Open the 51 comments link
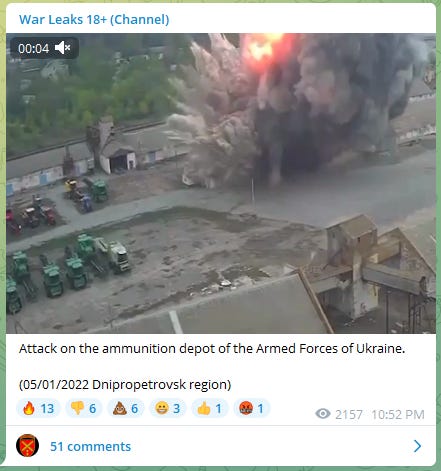 point(90,446)
